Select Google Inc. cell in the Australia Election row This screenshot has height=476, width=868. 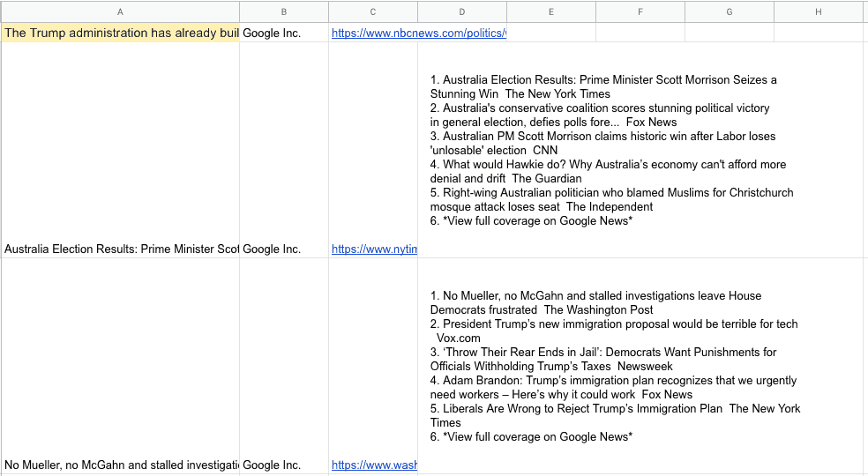click(x=284, y=150)
